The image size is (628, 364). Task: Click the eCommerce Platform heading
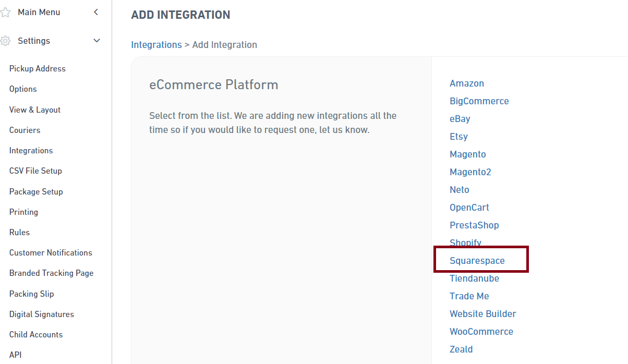tap(214, 84)
